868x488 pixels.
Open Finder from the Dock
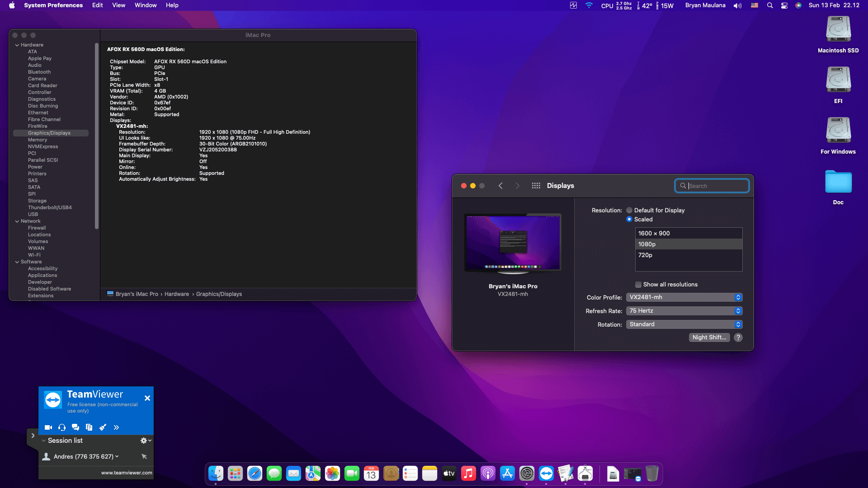(x=216, y=474)
